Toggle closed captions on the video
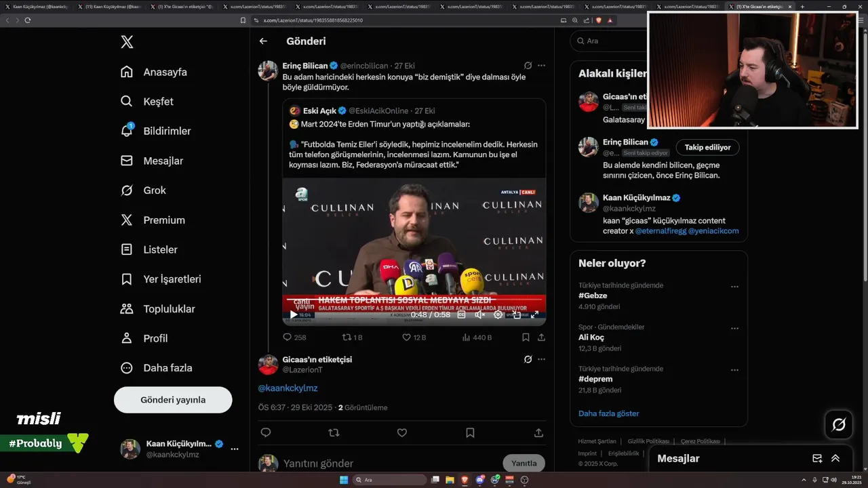The image size is (868, 488). point(462,314)
